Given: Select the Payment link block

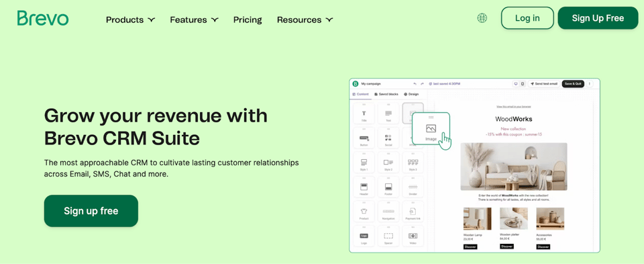Looking at the screenshot, I should [413, 212].
